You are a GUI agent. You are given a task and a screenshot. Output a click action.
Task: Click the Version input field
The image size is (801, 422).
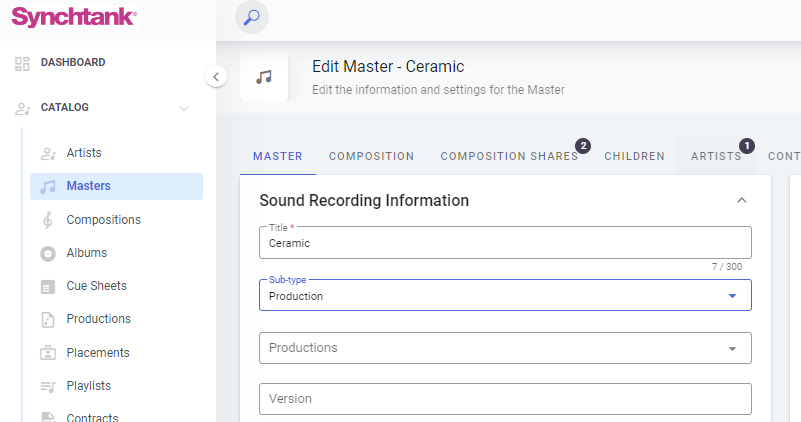click(505, 398)
